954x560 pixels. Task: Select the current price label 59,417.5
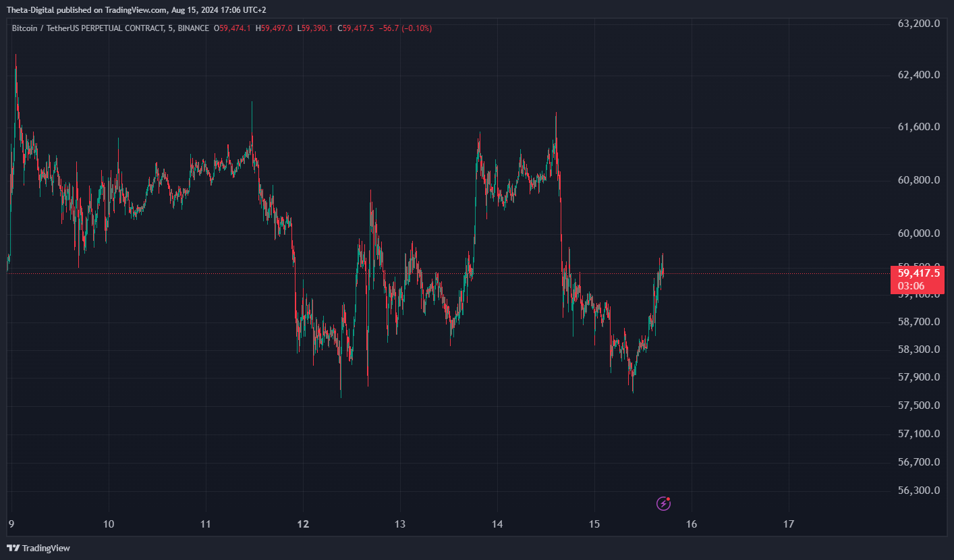tap(918, 273)
